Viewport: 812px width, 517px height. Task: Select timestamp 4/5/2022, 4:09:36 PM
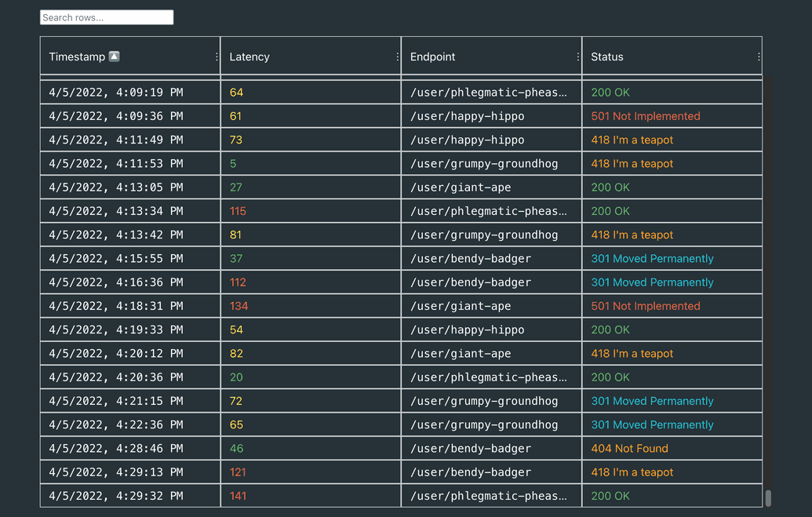116,116
